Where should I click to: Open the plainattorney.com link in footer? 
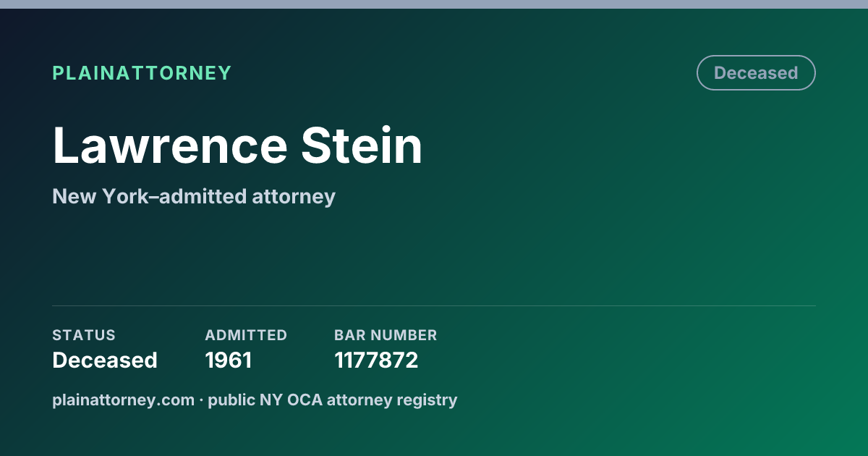tap(123, 400)
